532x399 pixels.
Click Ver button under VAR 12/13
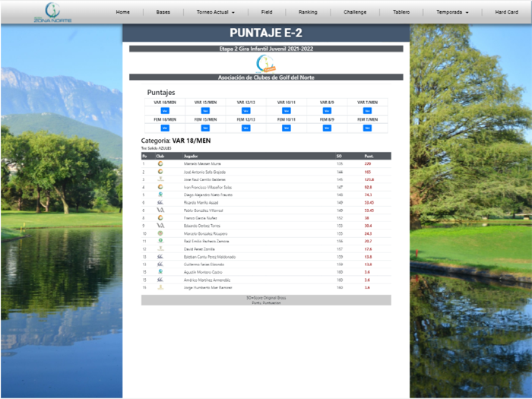246,111
